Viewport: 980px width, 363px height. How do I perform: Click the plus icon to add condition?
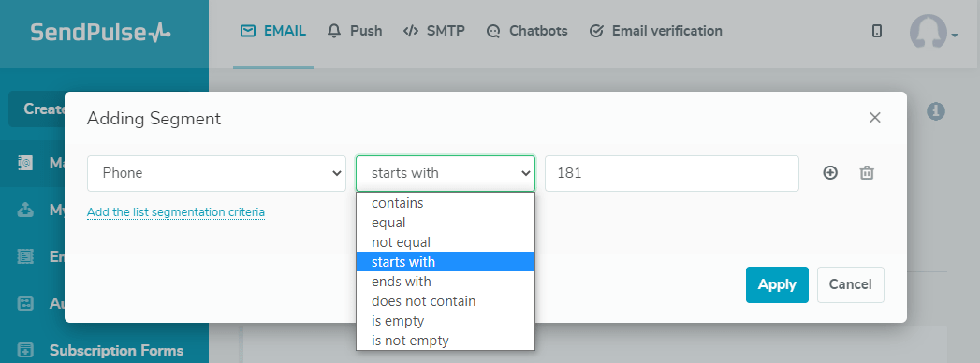click(830, 173)
